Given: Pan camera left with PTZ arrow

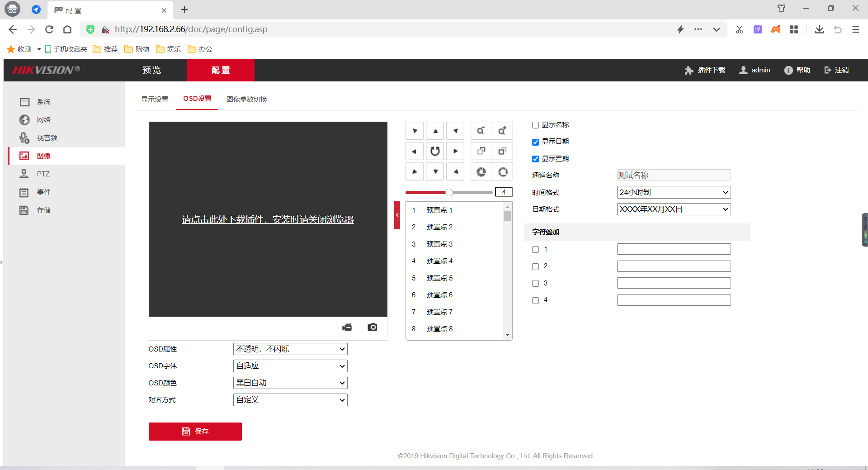Looking at the screenshot, I should pyautogui.click(x=415, y=151).
